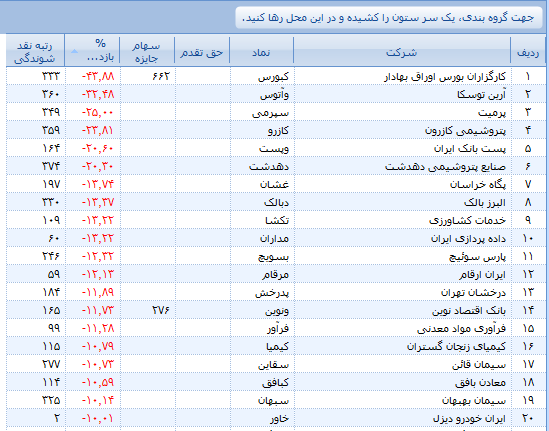
Task: Select company ایران خودرو دیزل
Action: [x=469, y=418]
